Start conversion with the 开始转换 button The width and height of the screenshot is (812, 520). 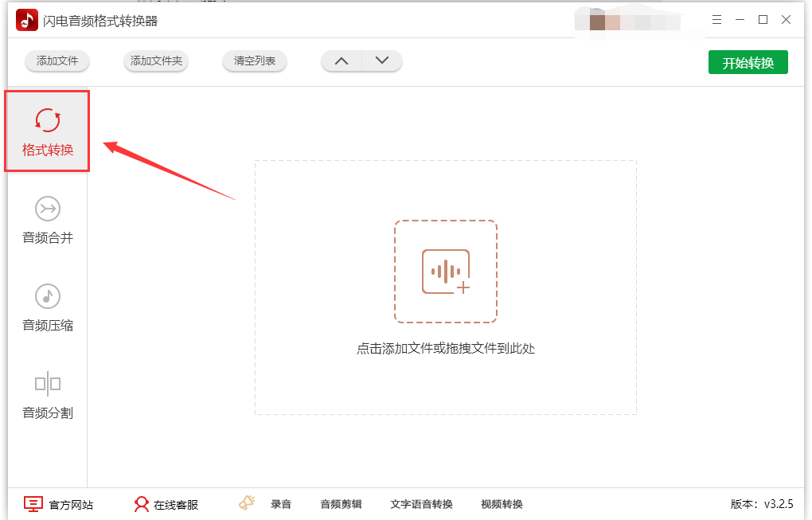coord(748,61)
